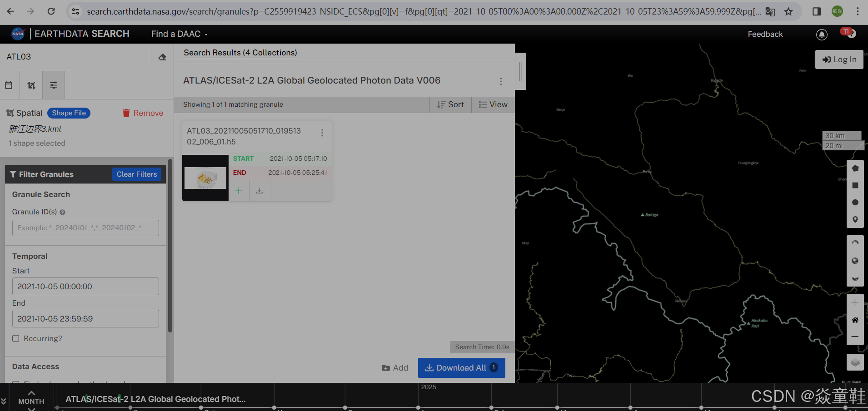The width and height of the screenshot is (868, 411).
Task: Click the 雅江边界3.kml file name
Action: tap(35, 129)
